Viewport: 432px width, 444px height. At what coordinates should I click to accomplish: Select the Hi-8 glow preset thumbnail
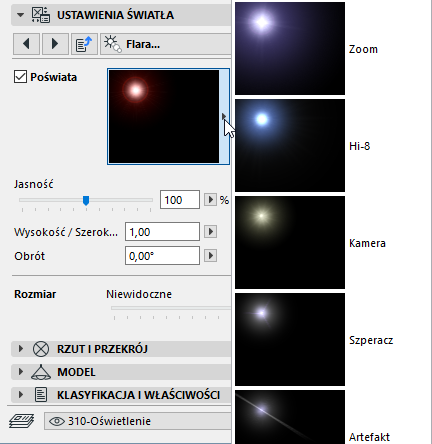pos(290,145)
